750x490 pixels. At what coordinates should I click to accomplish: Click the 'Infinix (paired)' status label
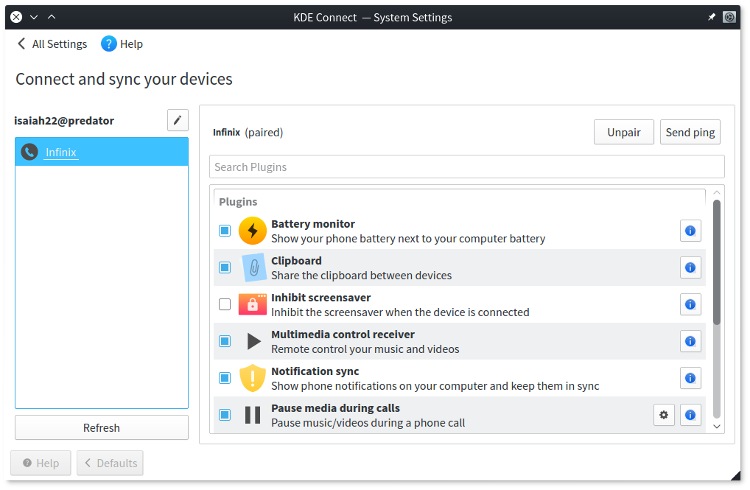click(x=248, y=133)
